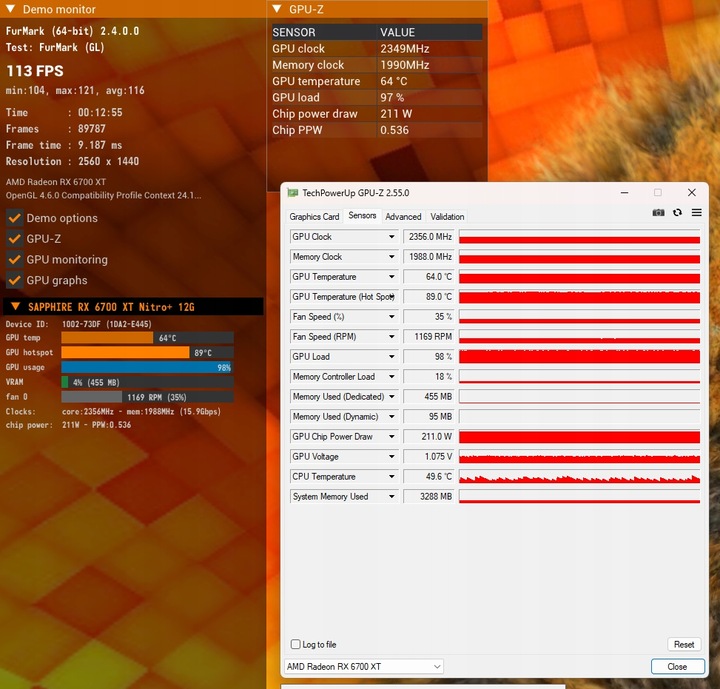The height and width of the screenshot is (689, 720).
Task: Click the Reset button in GPU-Z
Action: tap(684, 644)
